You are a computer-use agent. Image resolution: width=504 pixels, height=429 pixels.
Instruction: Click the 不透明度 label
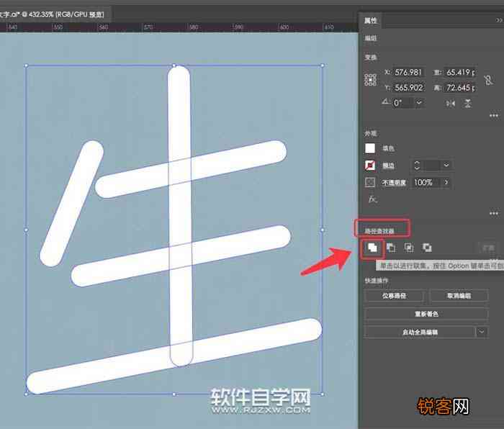point(394,183)
